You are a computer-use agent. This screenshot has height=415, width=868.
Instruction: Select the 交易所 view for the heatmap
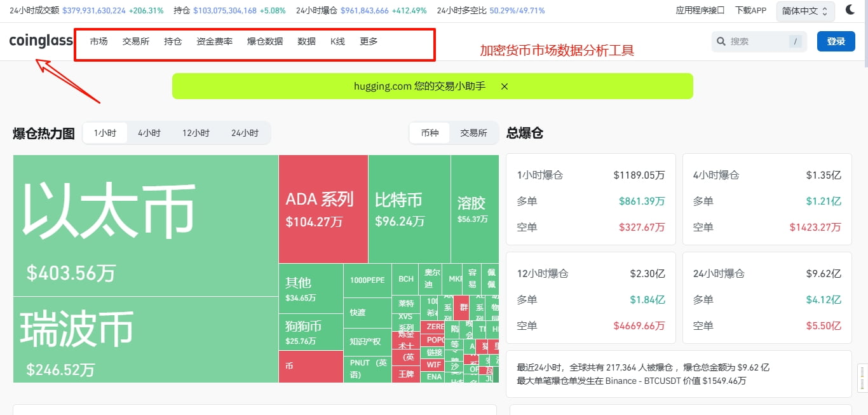click(473, 133)
